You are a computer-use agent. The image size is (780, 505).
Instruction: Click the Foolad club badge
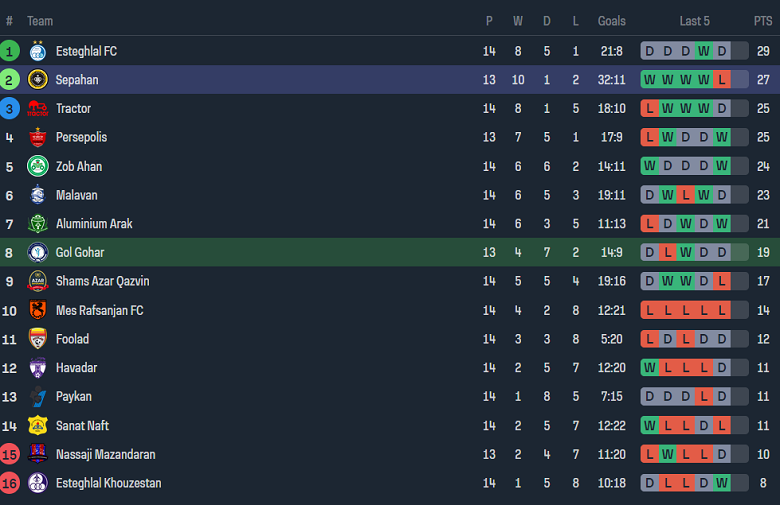click(x=38, y=339)
